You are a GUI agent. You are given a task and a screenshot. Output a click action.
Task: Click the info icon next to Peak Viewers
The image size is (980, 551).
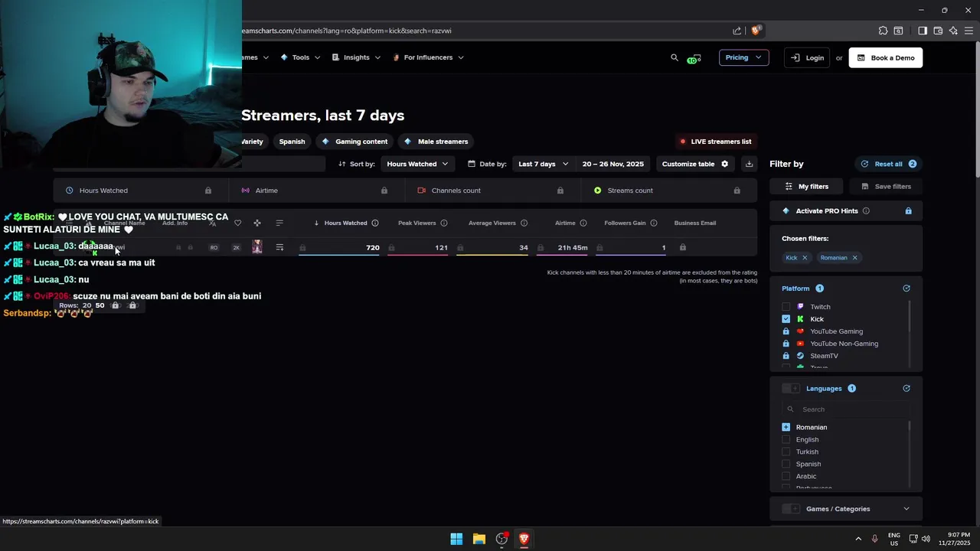(444, 223)
